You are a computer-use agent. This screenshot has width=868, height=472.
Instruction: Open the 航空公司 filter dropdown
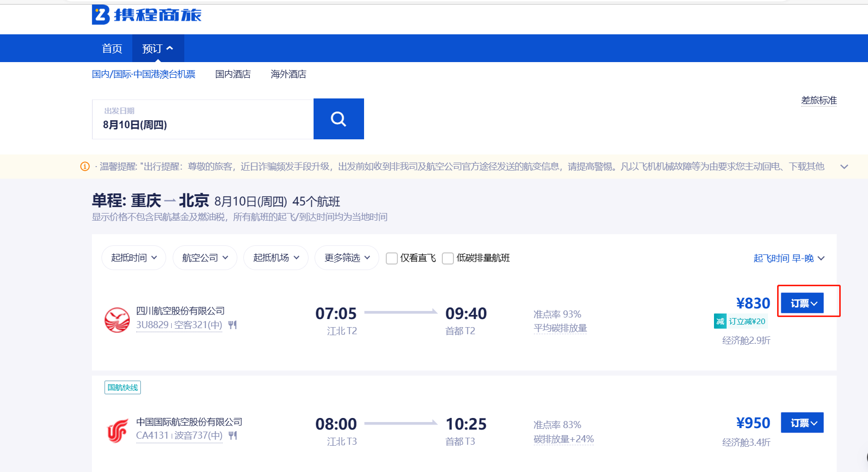click(205, 257)
